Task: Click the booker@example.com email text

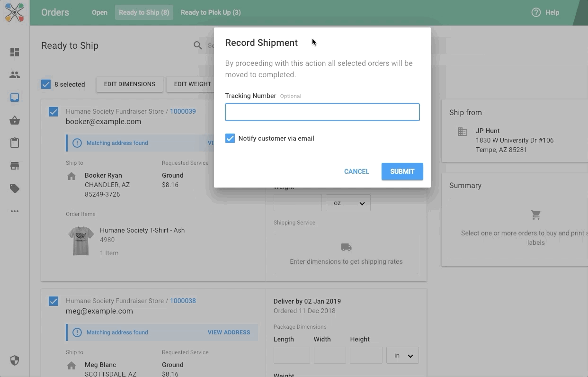Action: (104, 122)
